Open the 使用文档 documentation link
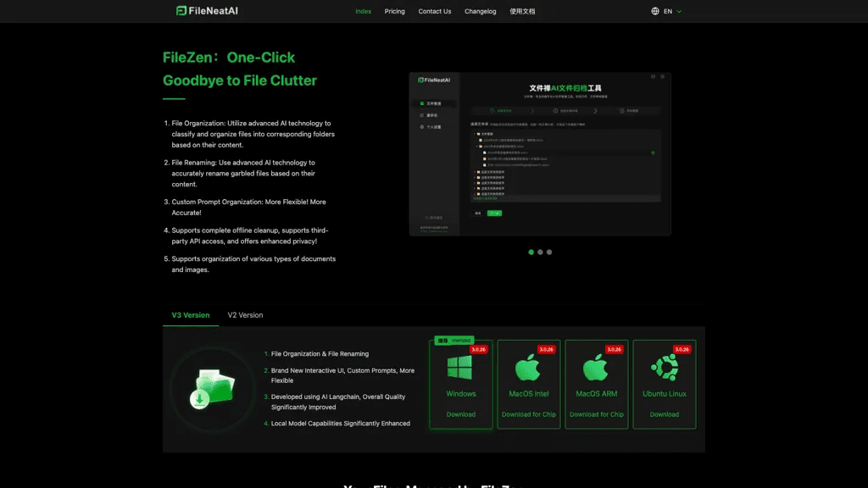 522,11
